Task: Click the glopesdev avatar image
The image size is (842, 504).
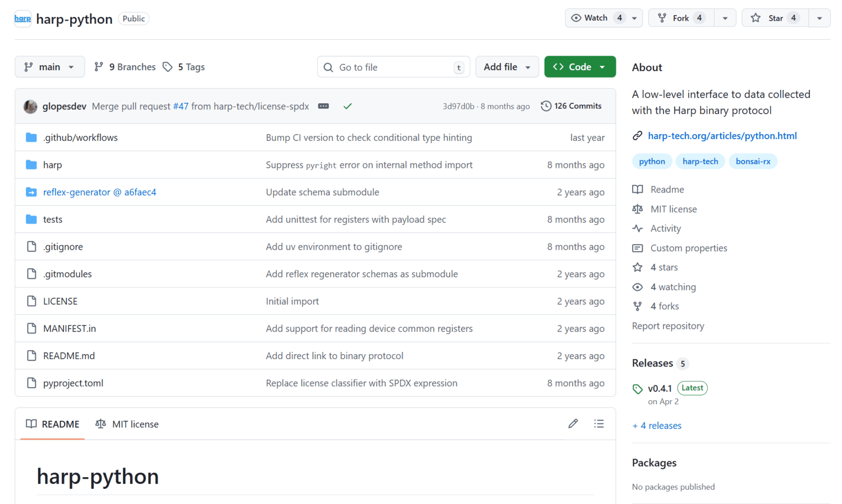Action: [30, 106]
